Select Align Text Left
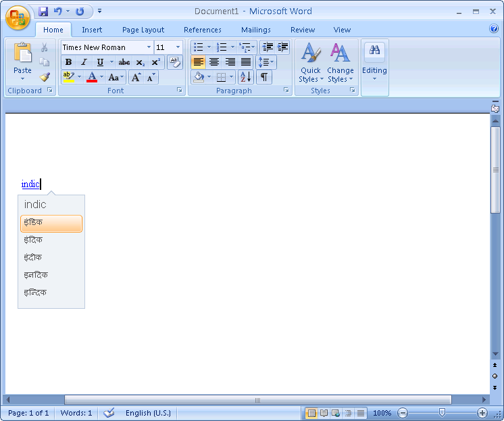Image resolution: width=504 pixels, height=421 pixels. pyautogui.click(x=199, y=62)
